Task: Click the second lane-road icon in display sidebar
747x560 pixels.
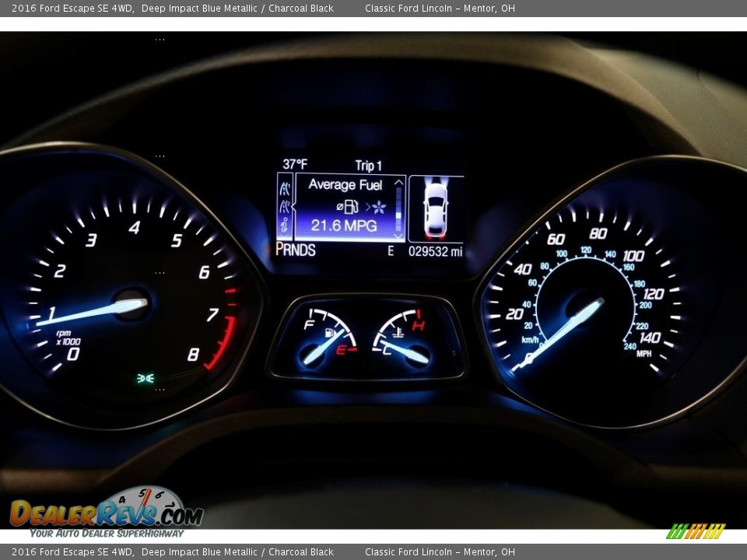Action: pos(285,206)
